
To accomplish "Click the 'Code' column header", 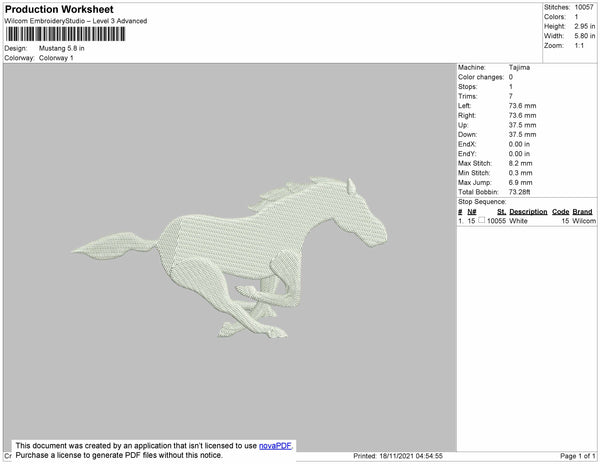I will (x=561, y=212).
